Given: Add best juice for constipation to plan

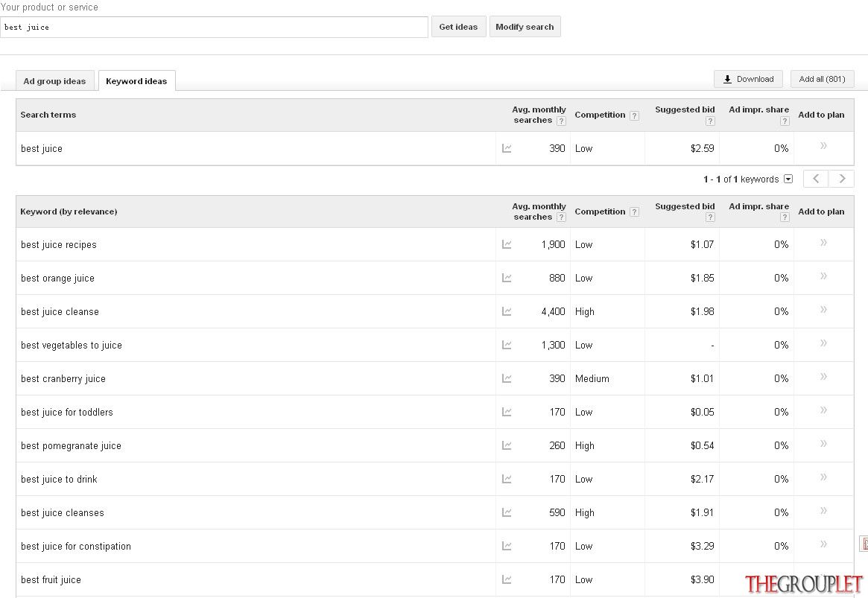Looking at the screenshot, I should 823,544.
